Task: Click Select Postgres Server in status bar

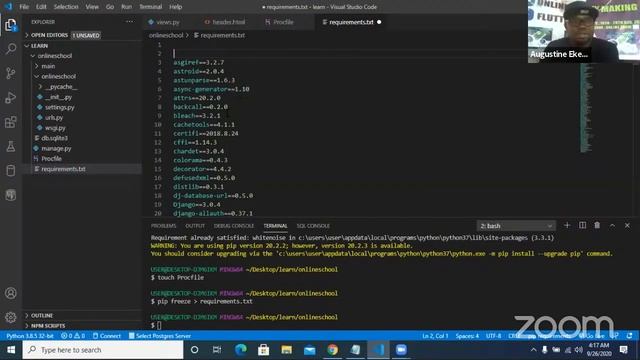Action: (160, 336)
